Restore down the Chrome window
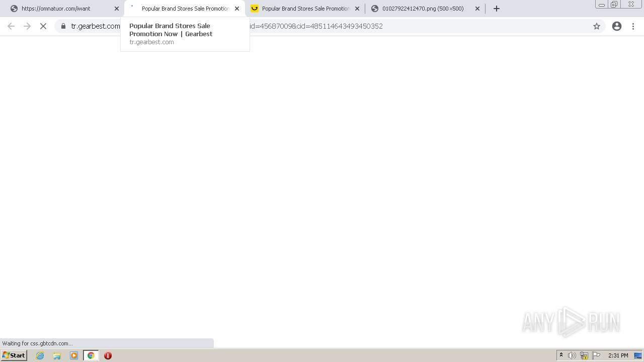644x362 pixels. [614, 4]
